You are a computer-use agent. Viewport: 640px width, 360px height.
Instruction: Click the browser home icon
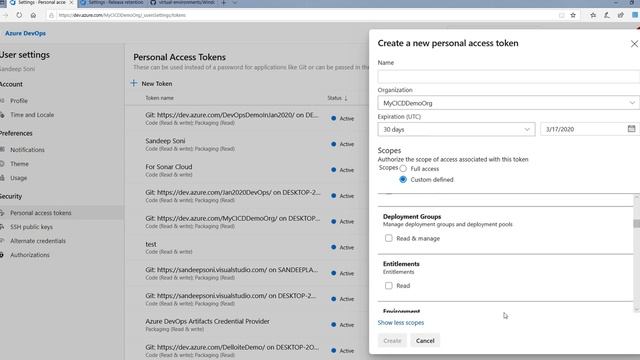click(33, 15)
